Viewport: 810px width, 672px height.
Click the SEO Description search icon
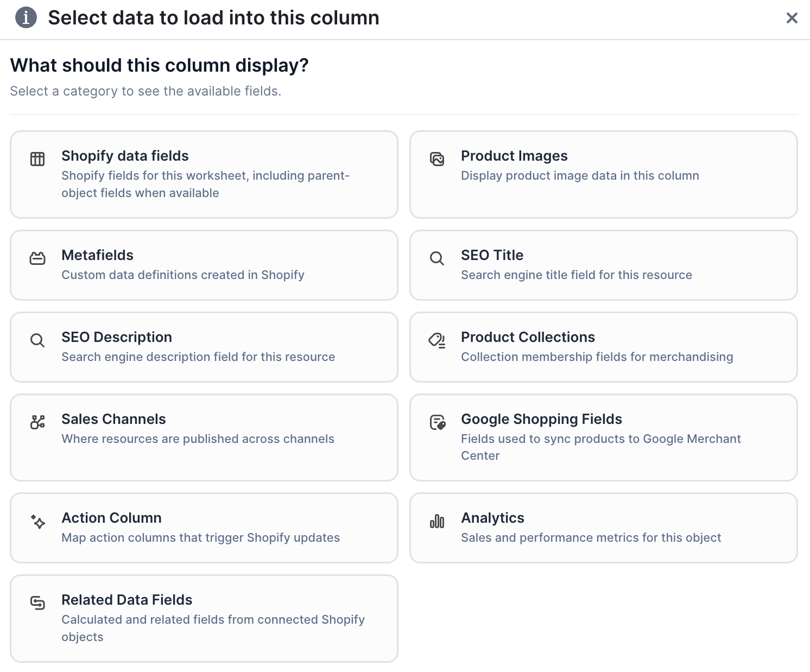[37, 340]
